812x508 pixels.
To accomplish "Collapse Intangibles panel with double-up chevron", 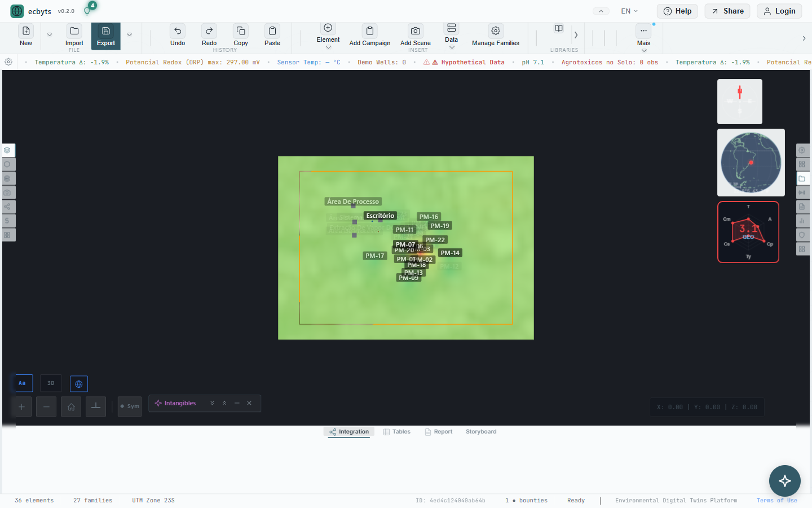I will (224, 403).
